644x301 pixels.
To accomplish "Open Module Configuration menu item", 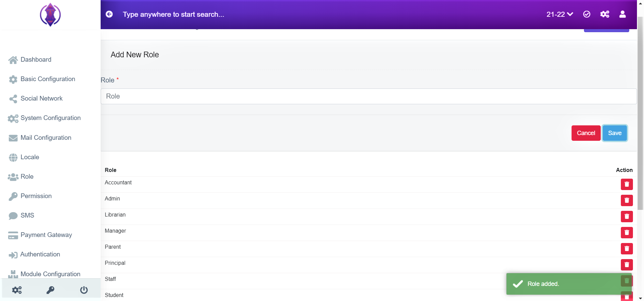I will tap(50, 274).
